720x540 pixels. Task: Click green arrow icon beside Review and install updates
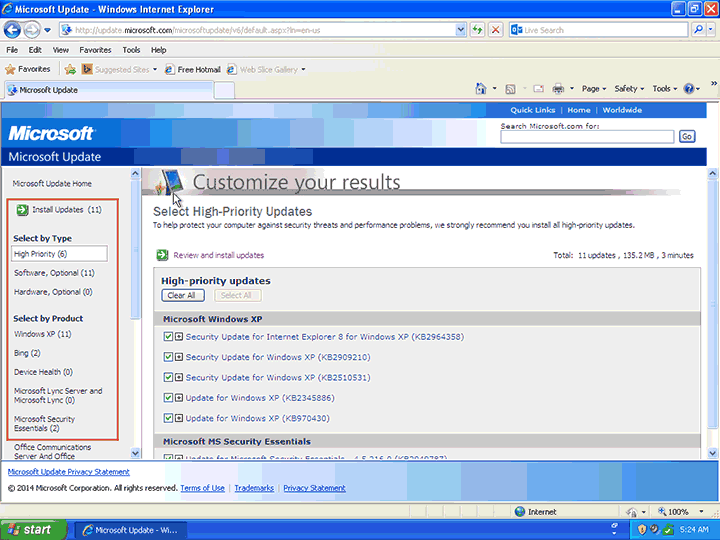coord(162,255)
